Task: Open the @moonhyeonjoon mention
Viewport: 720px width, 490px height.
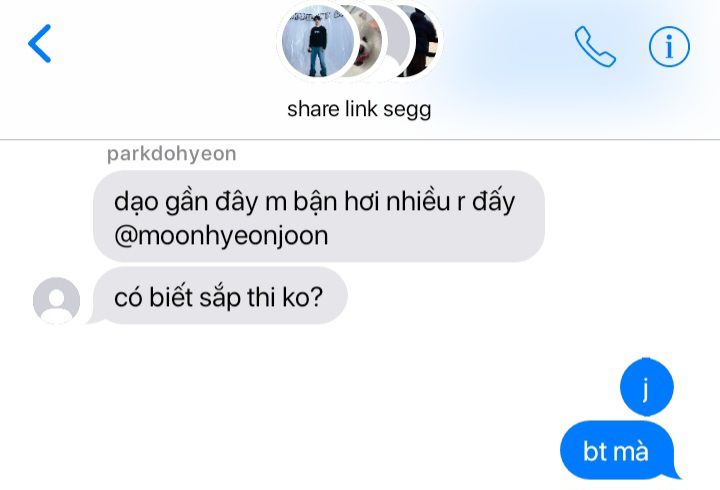Action: point(221,237)
